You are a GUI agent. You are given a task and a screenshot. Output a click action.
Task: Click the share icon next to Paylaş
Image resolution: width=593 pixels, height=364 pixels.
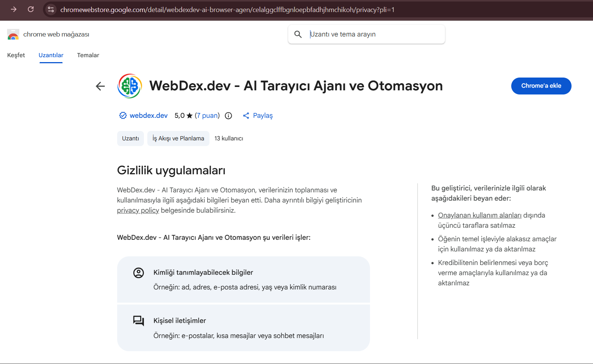[246, 116]
